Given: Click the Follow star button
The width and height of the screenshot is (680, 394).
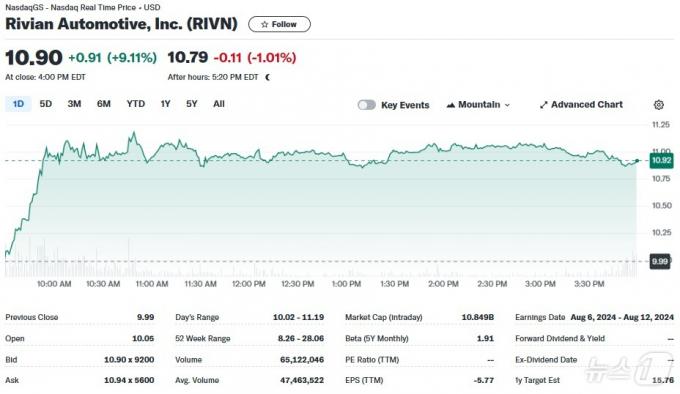Looking at the screenshot, I should coord(279,24).
